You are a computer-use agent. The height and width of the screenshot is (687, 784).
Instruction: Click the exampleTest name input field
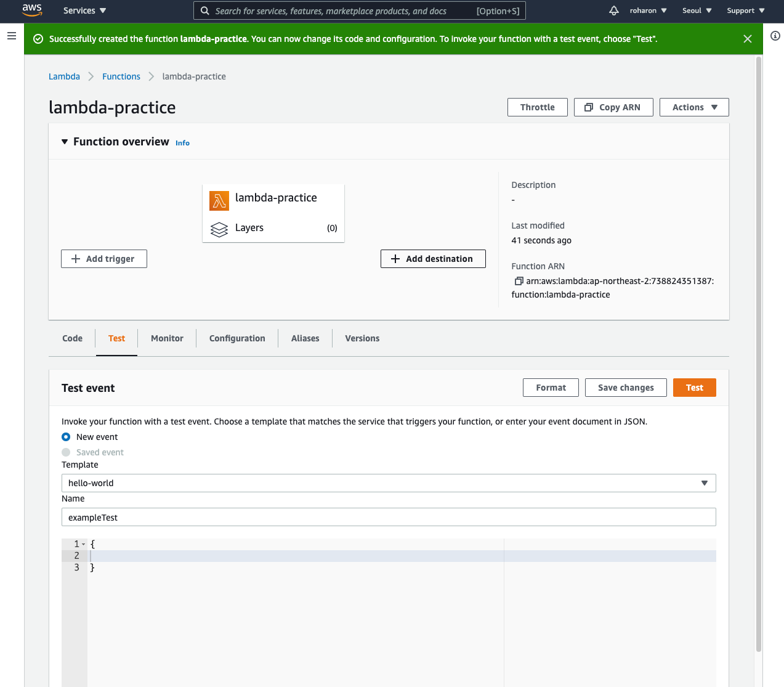389,517
